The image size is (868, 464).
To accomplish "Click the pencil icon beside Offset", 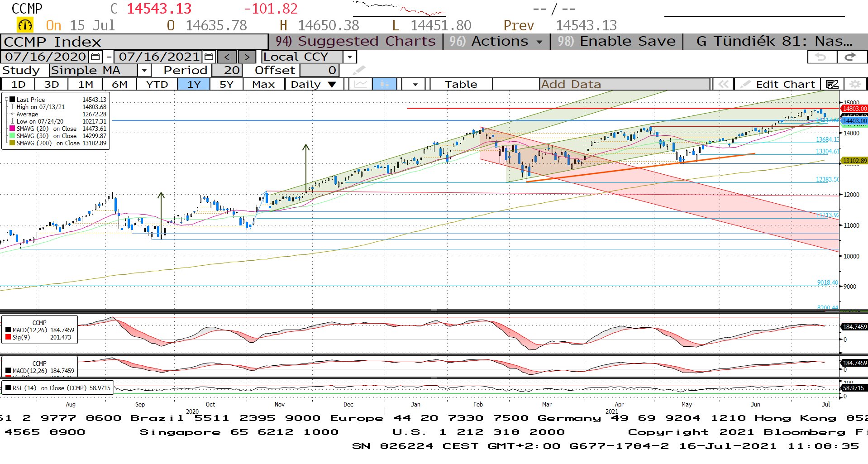I will (359, 70).
